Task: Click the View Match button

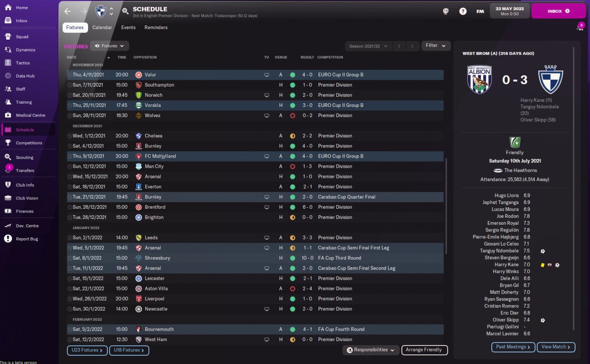Action: (556, 347)
